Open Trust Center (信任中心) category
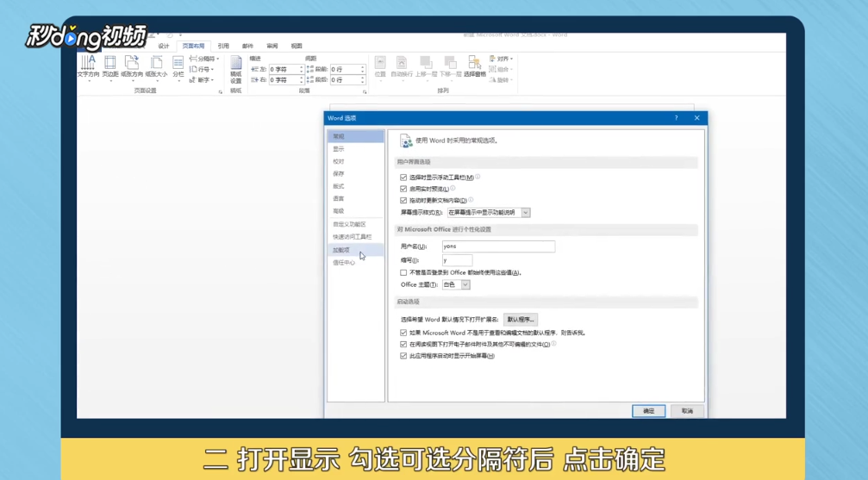The image size is (868, 480). point(355,263)
